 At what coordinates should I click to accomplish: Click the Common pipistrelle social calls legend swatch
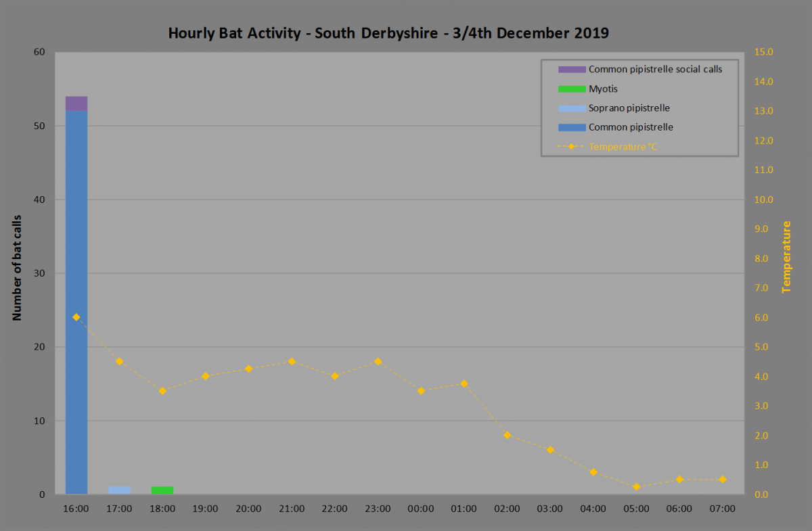pyautogui.click(x=572, y=69)
